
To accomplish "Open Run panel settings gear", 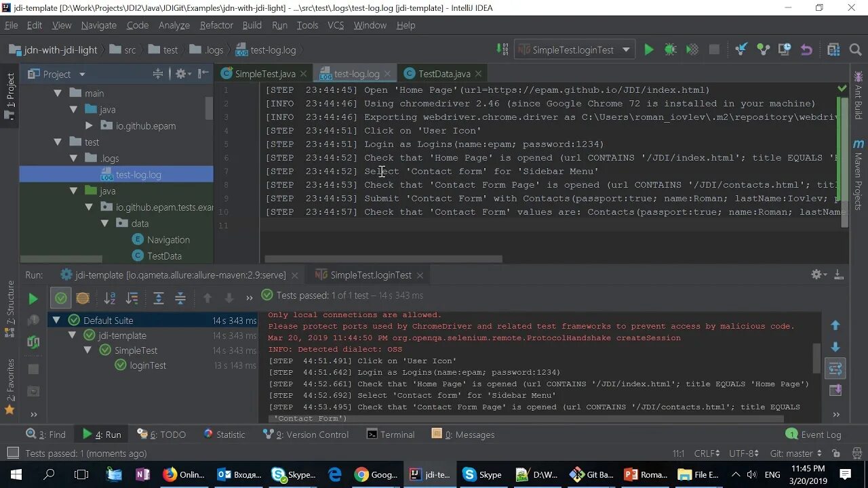I will tap(818, 274).
